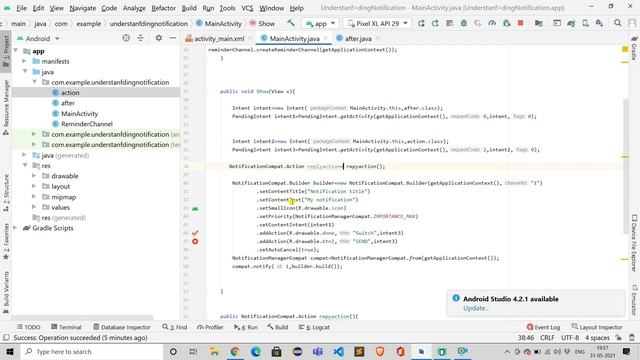Open the Terminal tool window
The image size is (640, 360).
coord(66,327)
